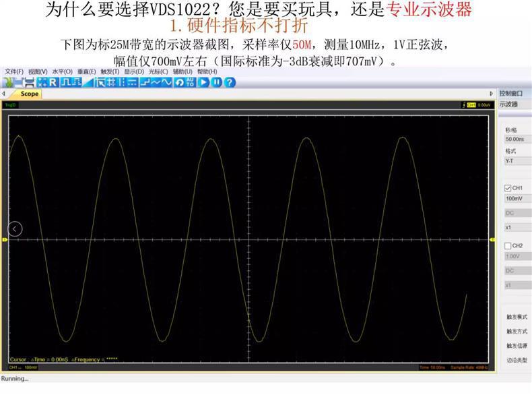Open the 视图(V) menu

coord(38,71)
